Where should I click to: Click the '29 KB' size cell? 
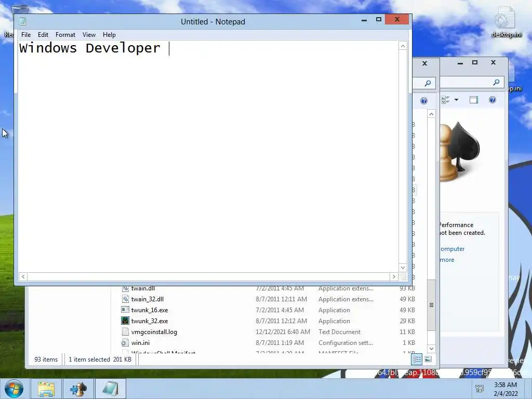(407, 321)
